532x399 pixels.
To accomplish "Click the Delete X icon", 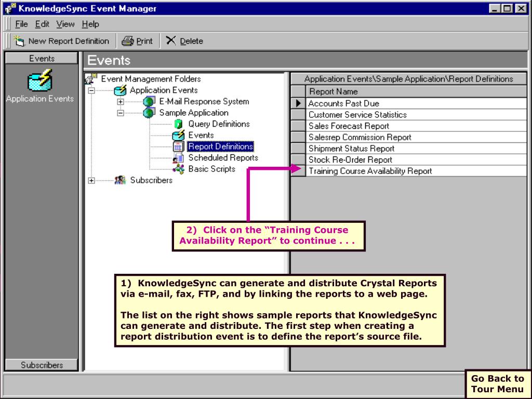I will (170, 41).
